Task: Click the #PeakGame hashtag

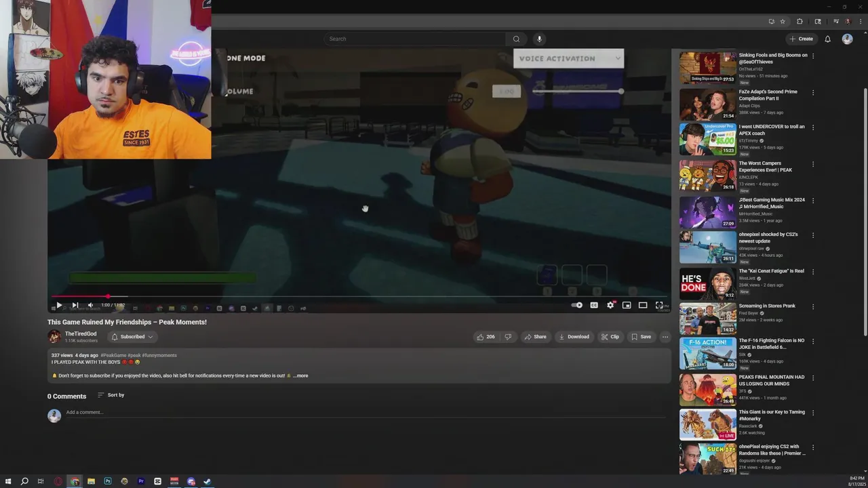Action: coord(113,355)
